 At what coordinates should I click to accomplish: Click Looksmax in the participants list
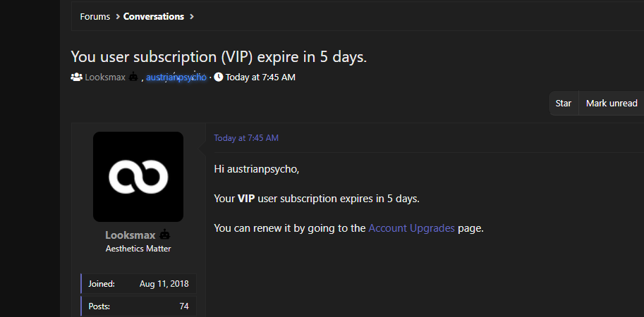pyautogui.click(x=104, y=77)
